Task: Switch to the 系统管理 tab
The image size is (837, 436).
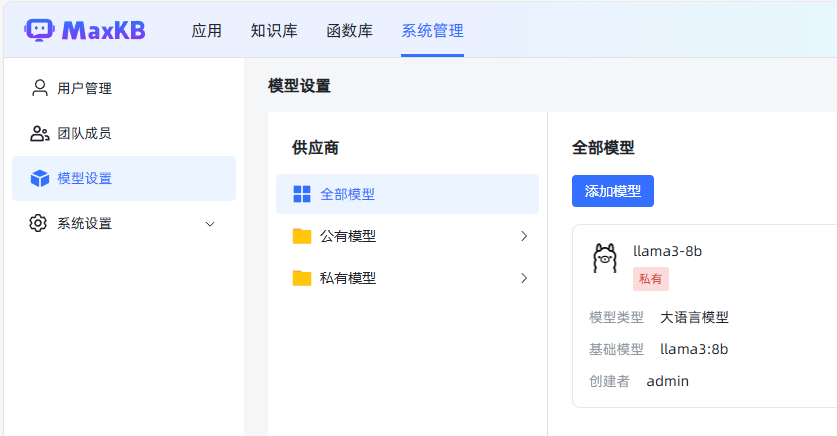Action: pyautogui.click(x=432, y=31)
